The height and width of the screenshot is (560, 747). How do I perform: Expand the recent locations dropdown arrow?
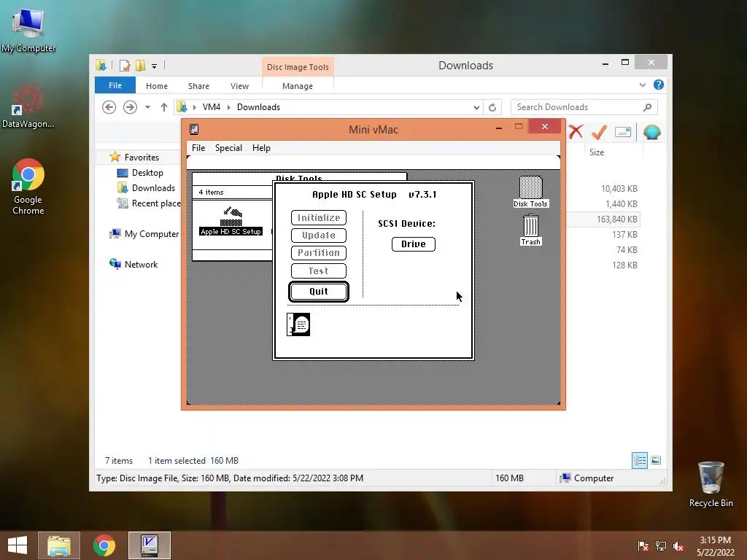[x=147, y=107]
